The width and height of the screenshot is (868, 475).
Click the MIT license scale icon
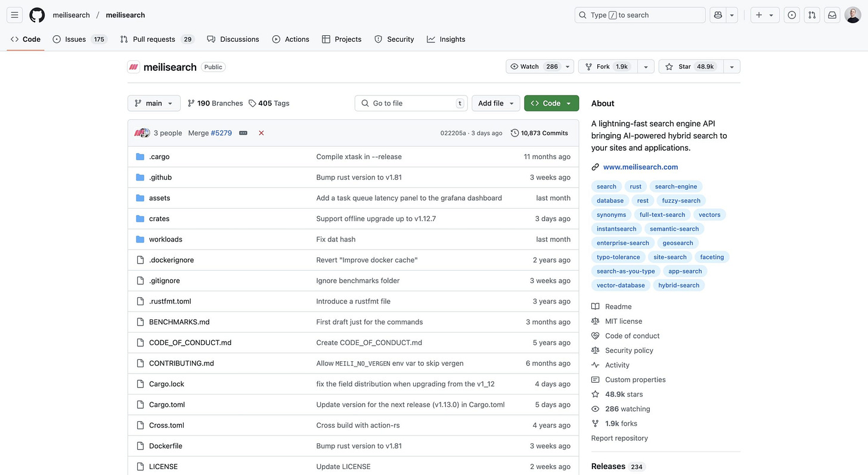pos(595,321)
